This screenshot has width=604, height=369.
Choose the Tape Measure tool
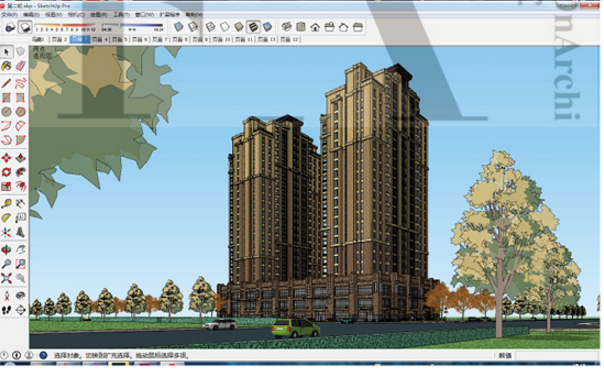(x=7, y=203)
